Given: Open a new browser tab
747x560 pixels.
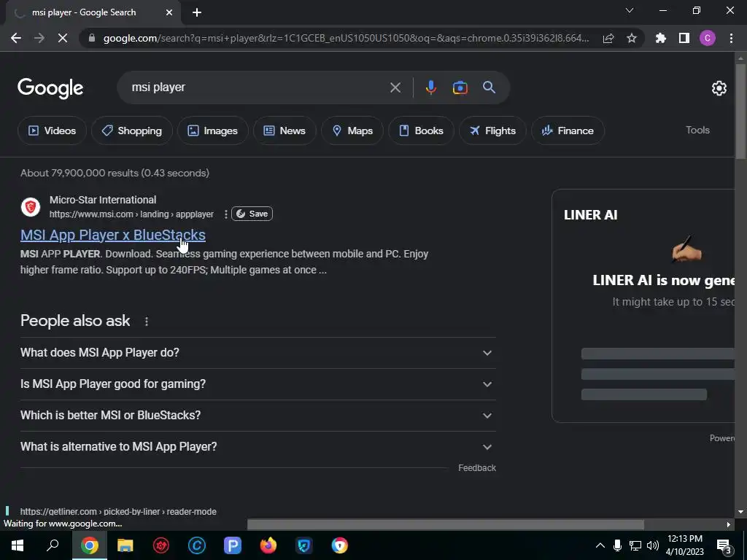Looking at the screenshot, I should 197,12.
